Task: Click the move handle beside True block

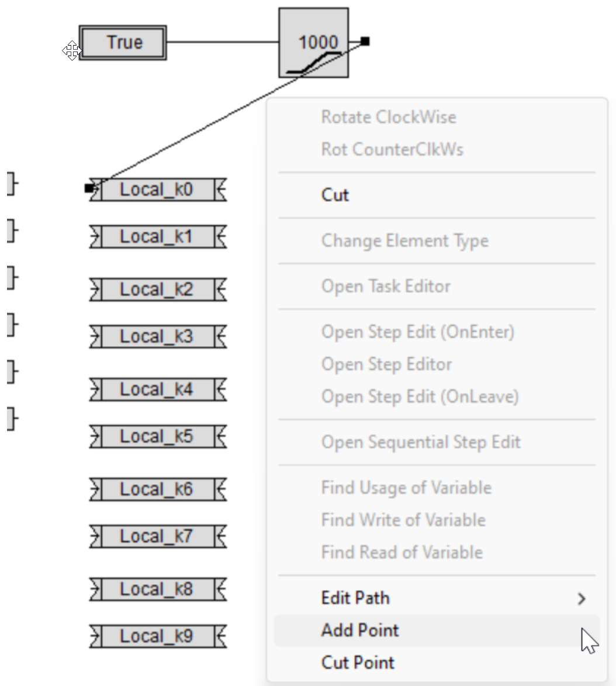Action: point(72,51)
